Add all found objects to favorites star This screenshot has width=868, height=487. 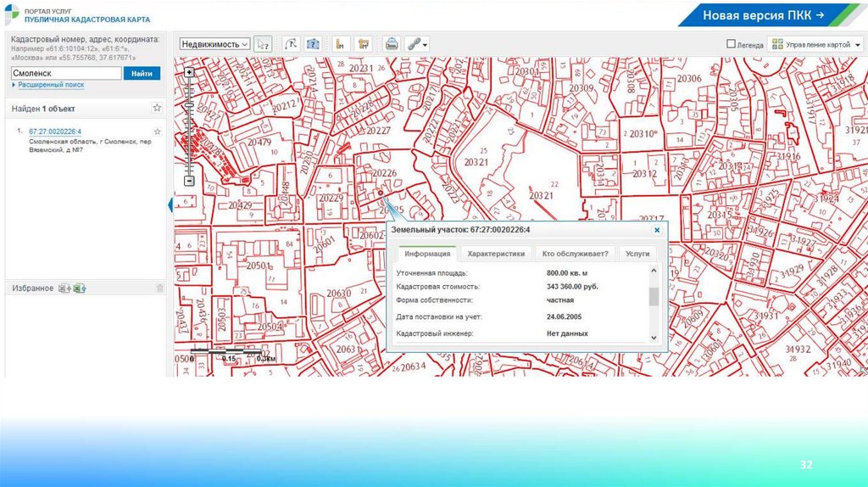click(x=157, y=109)
